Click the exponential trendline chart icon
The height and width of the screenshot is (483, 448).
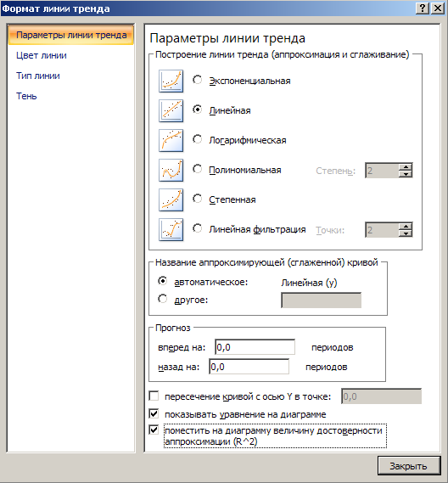(171, 81)
